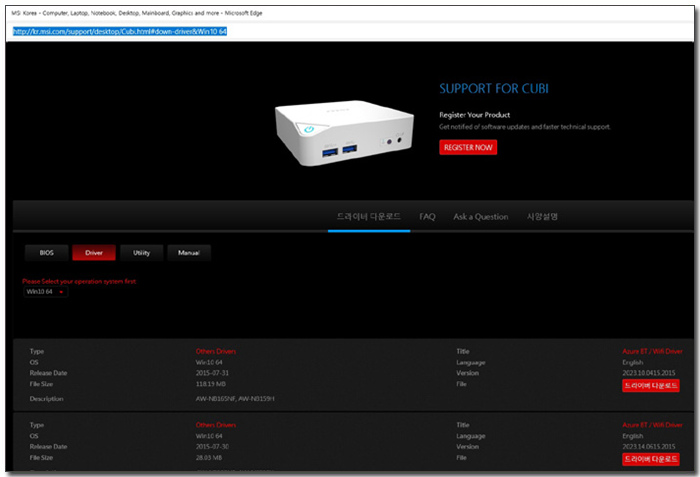Download the 28.03 MB Wifi driver
700x477 pixels.
(650, 459)
